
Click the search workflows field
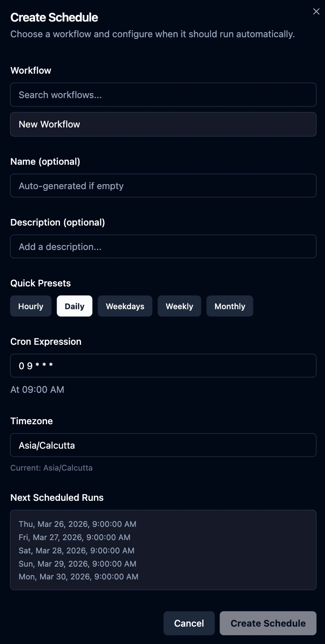163,94
